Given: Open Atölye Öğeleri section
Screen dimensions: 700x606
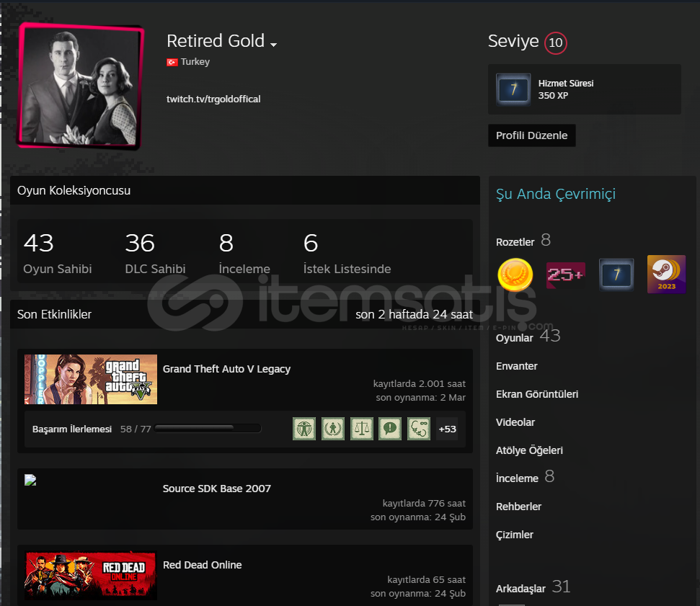Looking at the screenshot, I should (x=529, y=450).
